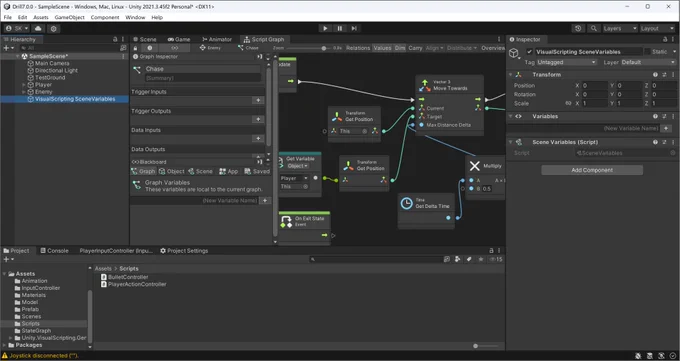680x361 pixels.
Task: Collapse the SampleScene root in Hierarchy
Action: coord(17,56)
